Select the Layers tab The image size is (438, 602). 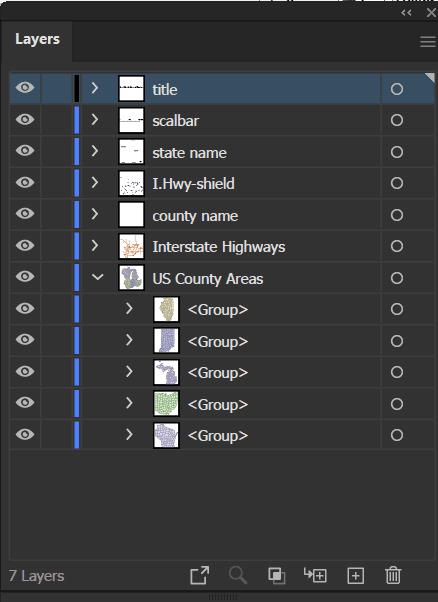[37, 39]
